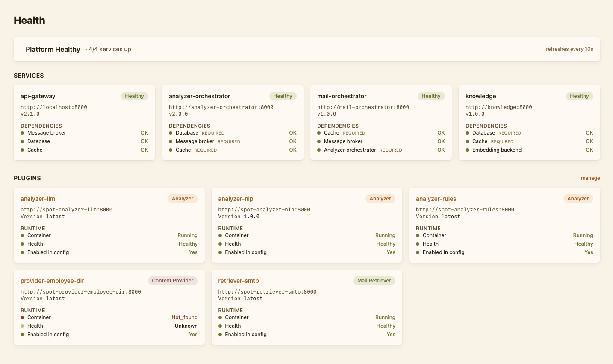Click the http://analyzer-orchestrator:8000 URL
This screenshot has width=613, height=364.
221,107
